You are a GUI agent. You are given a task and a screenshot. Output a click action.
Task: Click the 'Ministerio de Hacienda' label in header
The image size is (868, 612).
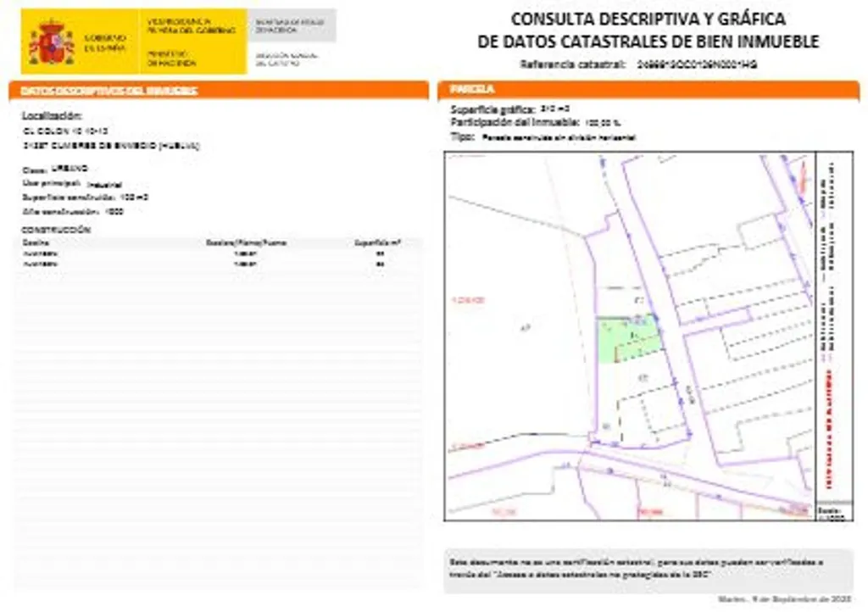point(171,58)
